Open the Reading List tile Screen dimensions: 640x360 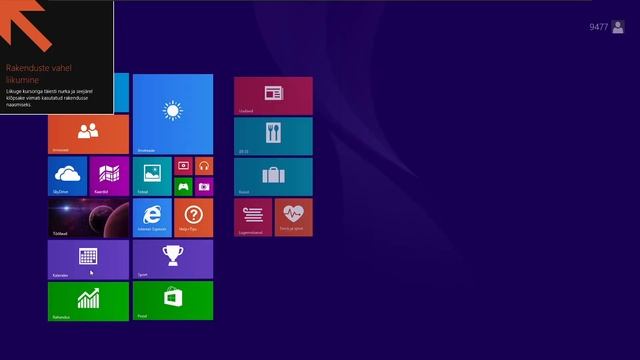(x=253, y=217)
